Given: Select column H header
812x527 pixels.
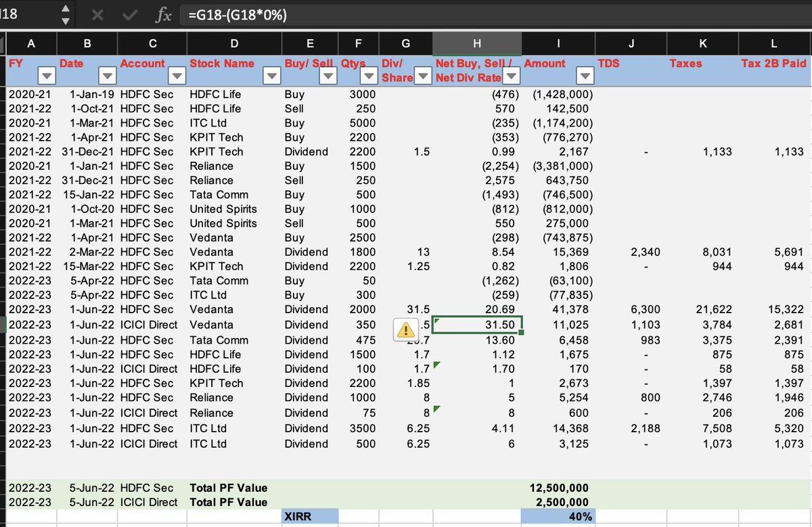Looking at the screenshot, I should click(x=477, y=44).
